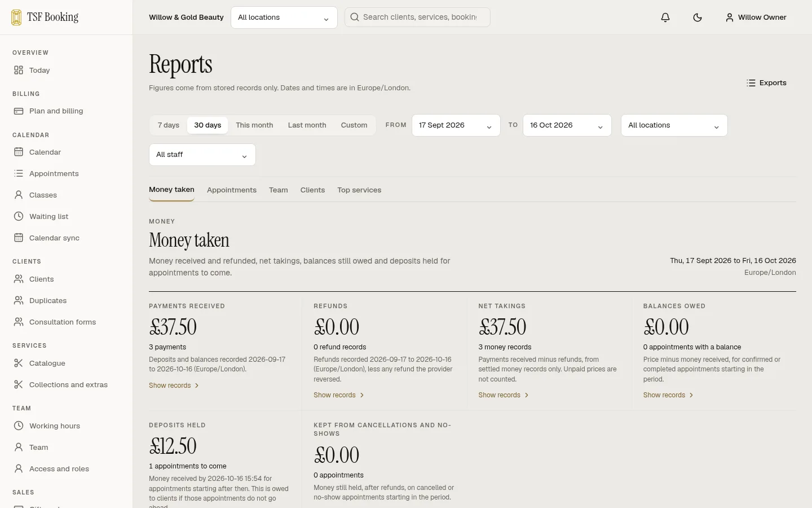Viewport: 812px width, 508px height.
Task: Show records for Refunds
Action: click(339, 395)
